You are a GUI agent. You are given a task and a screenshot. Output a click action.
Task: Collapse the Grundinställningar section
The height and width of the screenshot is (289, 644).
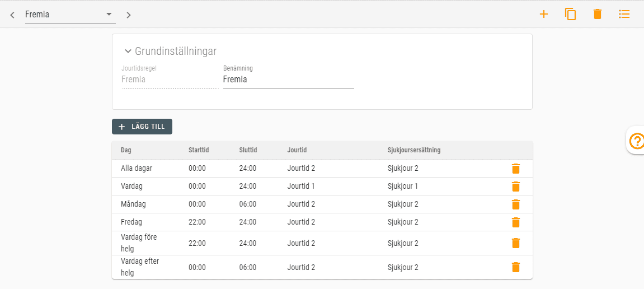coord(128,52)
